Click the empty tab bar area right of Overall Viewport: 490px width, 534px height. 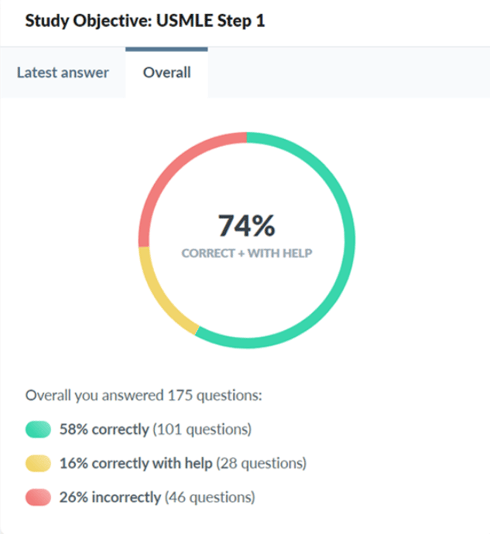coord(349,73)
